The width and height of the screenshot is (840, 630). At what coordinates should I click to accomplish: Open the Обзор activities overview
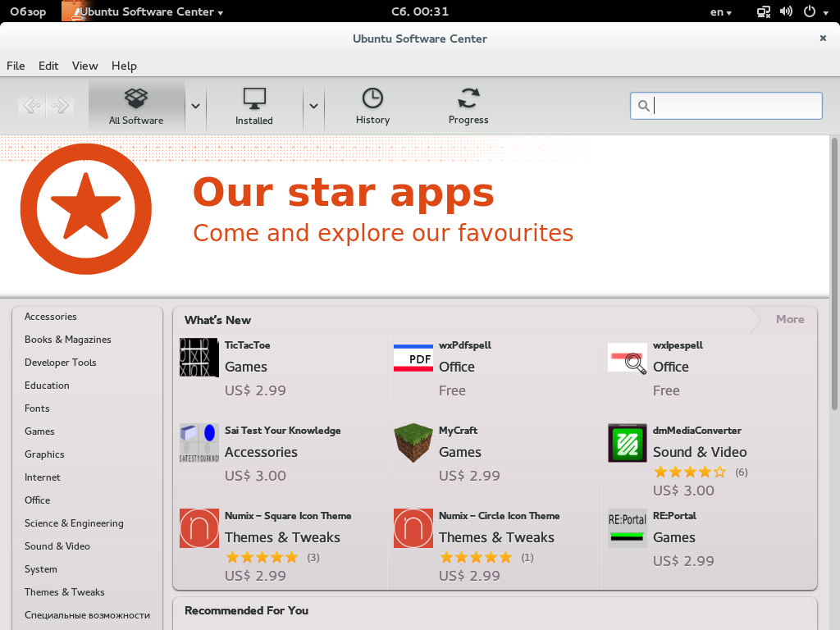tap(28, 11)
